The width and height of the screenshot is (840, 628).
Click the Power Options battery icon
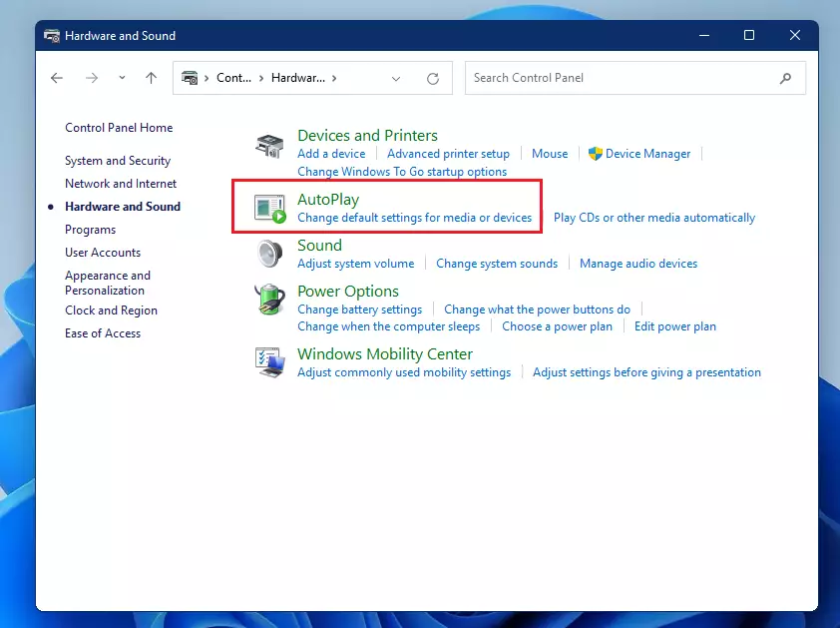[269, 300]
